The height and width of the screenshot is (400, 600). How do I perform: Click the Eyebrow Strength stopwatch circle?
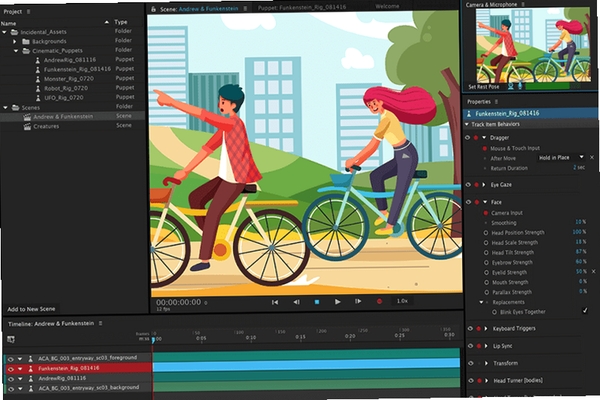pos(486,263)
